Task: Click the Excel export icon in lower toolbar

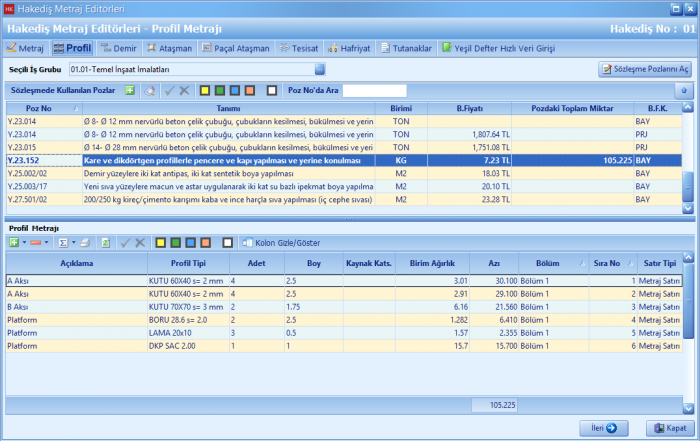Action: pyautogui.click(x=104, y=242)
